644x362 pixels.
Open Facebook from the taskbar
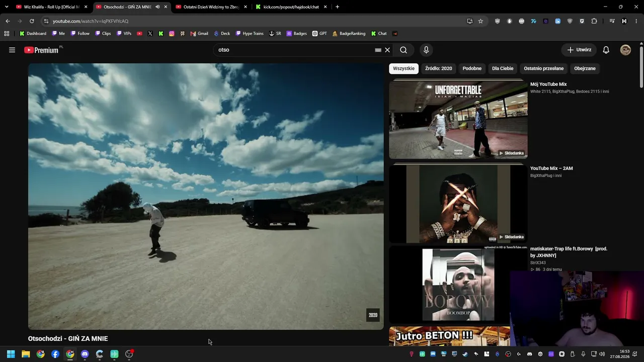tap(55, 354)
